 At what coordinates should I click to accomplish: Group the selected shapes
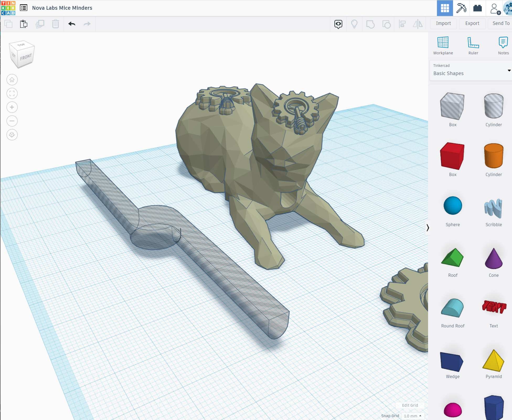pos(370,24)
